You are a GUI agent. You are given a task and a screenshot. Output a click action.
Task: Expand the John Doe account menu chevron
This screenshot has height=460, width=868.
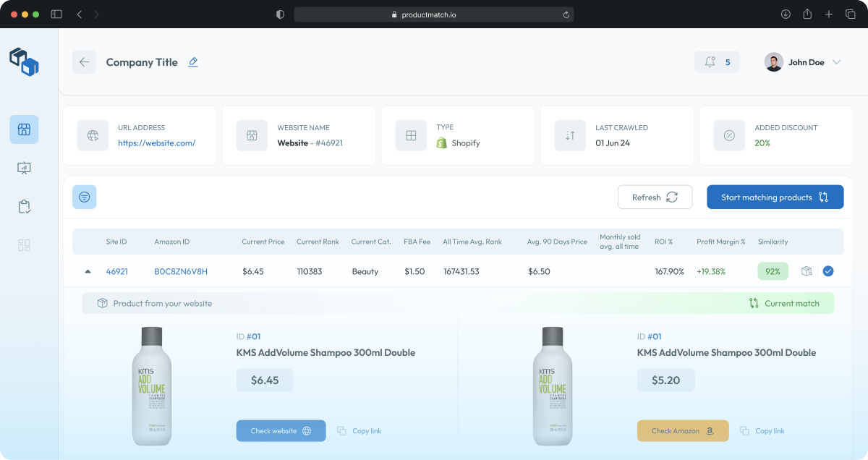click(x=836, y=62)
